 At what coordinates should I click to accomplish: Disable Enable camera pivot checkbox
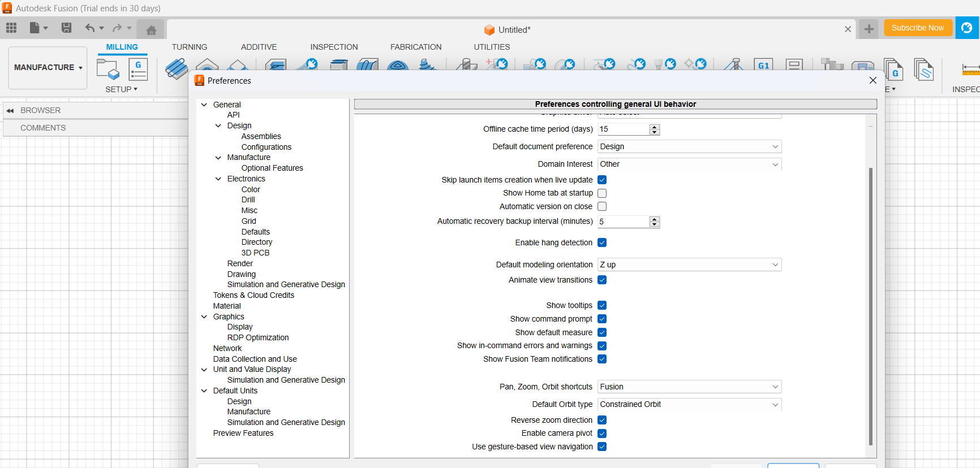pos(602,434)
